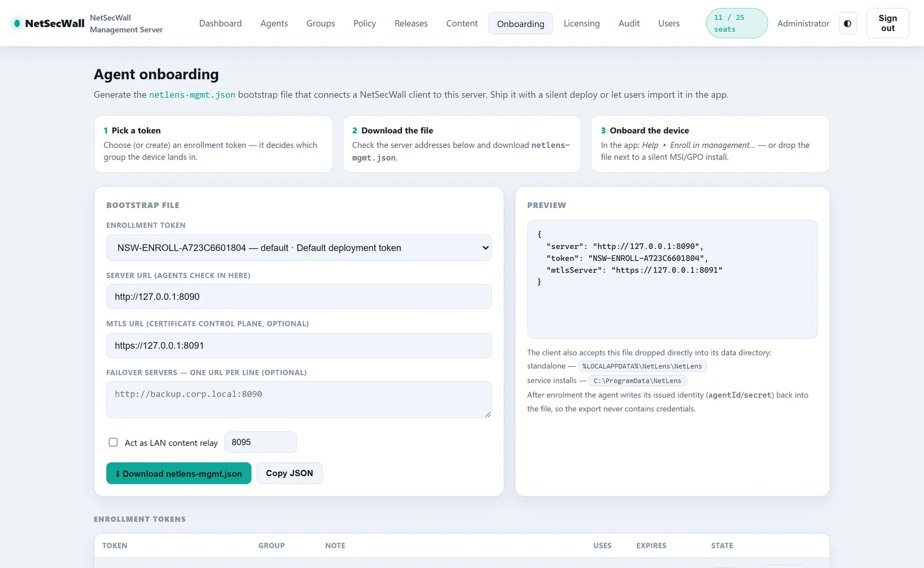Download netlens-mgmt.json file
This screenshot has width=924, height=568.
[178, 473]
